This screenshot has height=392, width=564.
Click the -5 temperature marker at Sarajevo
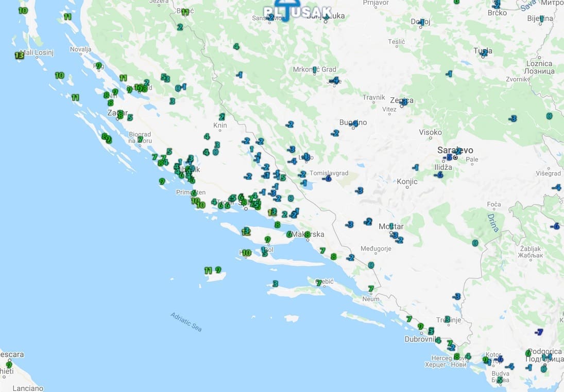[x=448, y=157]
